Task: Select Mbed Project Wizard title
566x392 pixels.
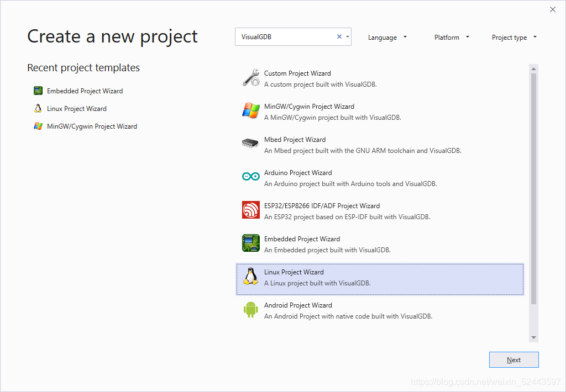Action: click(x=295, y=140)
